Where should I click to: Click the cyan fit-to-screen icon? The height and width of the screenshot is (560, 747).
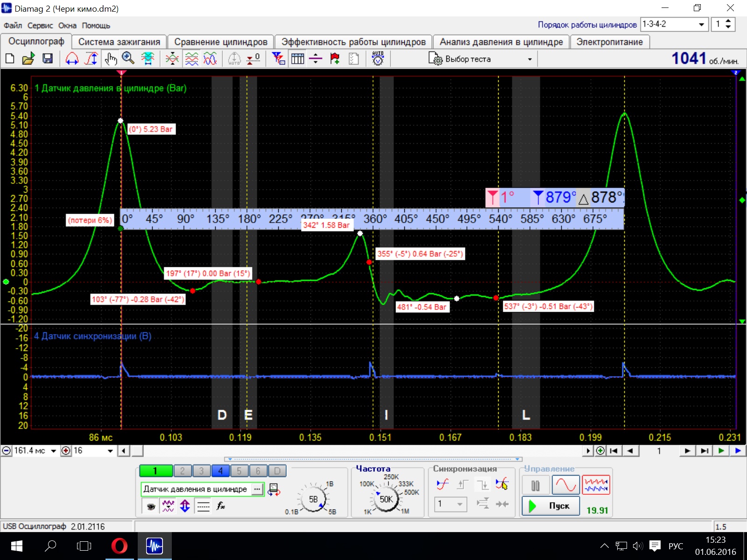click(148, 59)
